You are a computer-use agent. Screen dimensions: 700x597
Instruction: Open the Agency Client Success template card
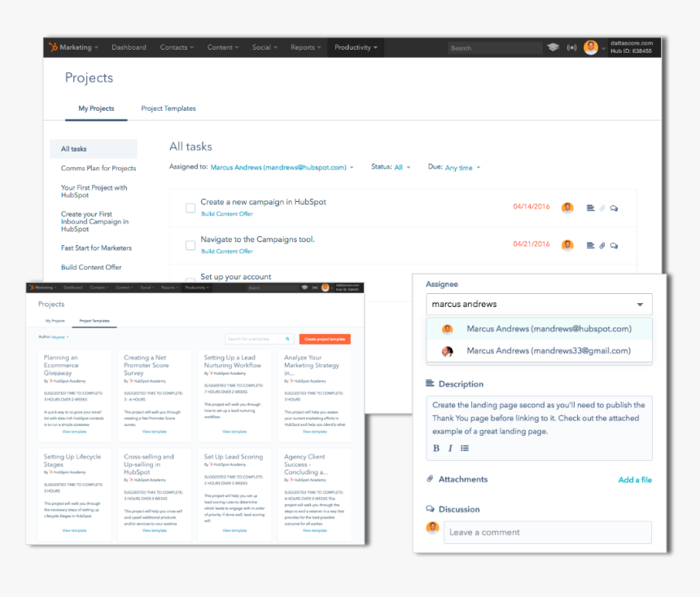(315, 495)
